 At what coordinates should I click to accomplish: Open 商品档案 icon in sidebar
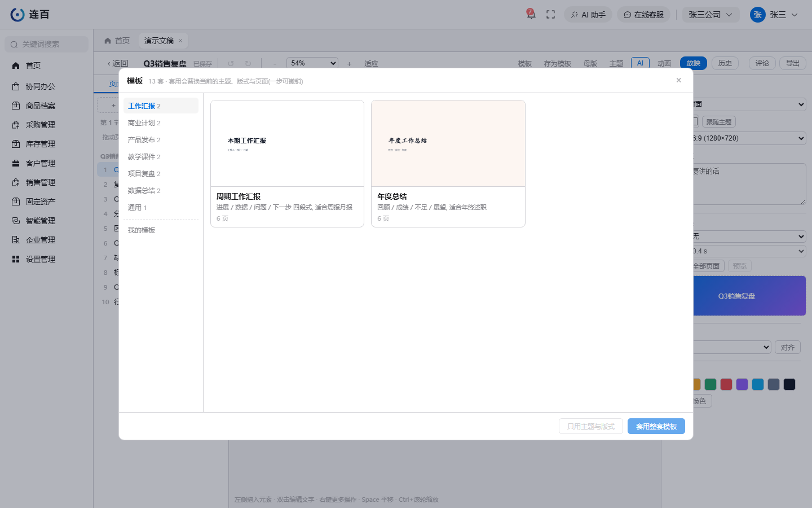(x=16, y=106)
